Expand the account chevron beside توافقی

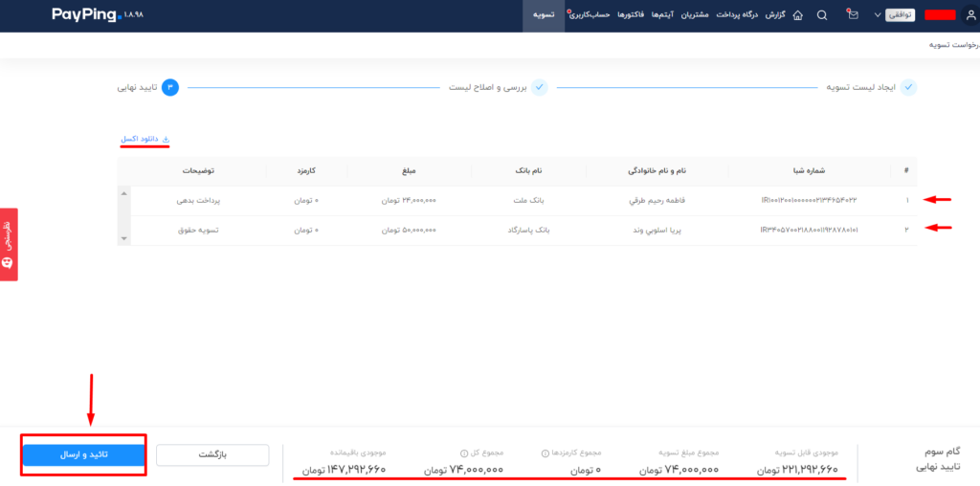877,15
